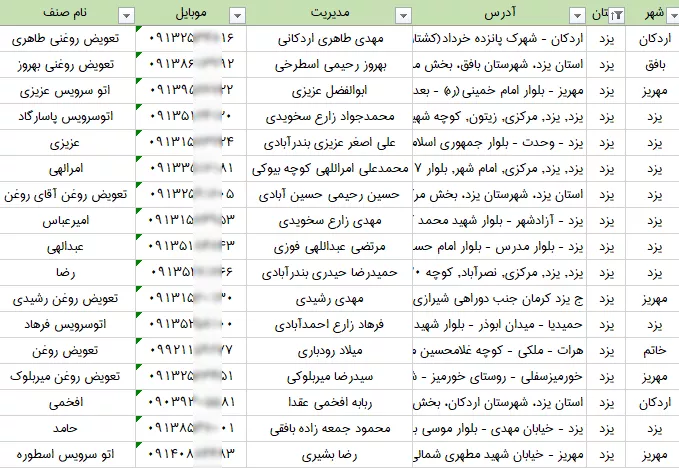This screenshot has height=468, width=679.
Task: Select cell تعویض روغن آقای روغن
Action: (x=68, y=195)
